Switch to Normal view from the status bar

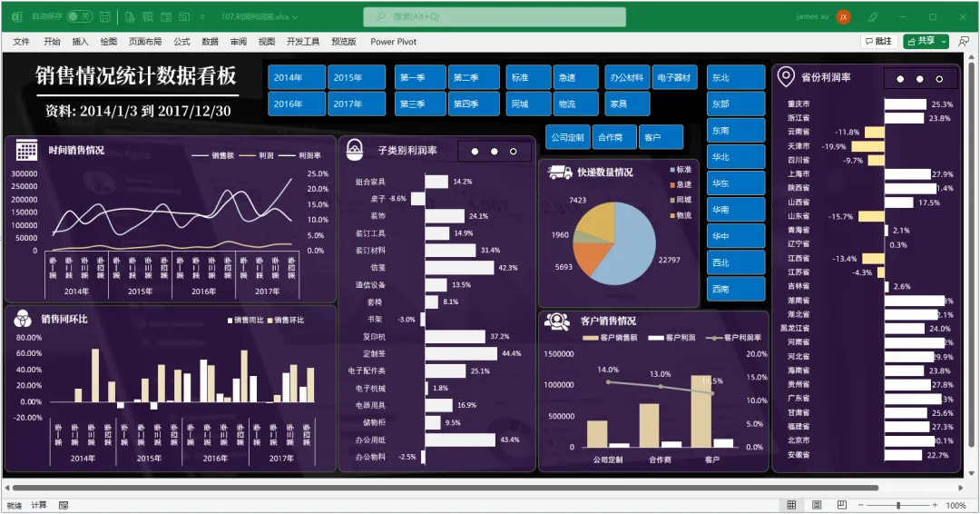(791, 505)
